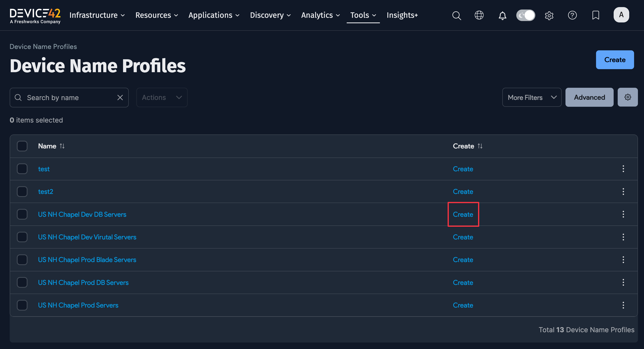Image resolution: width=644 pixels, height=349 pixels.
Task: Select checkbox for US NH Chapel Prod Servers
Action: pyautogui.click(x=22, y=305)
